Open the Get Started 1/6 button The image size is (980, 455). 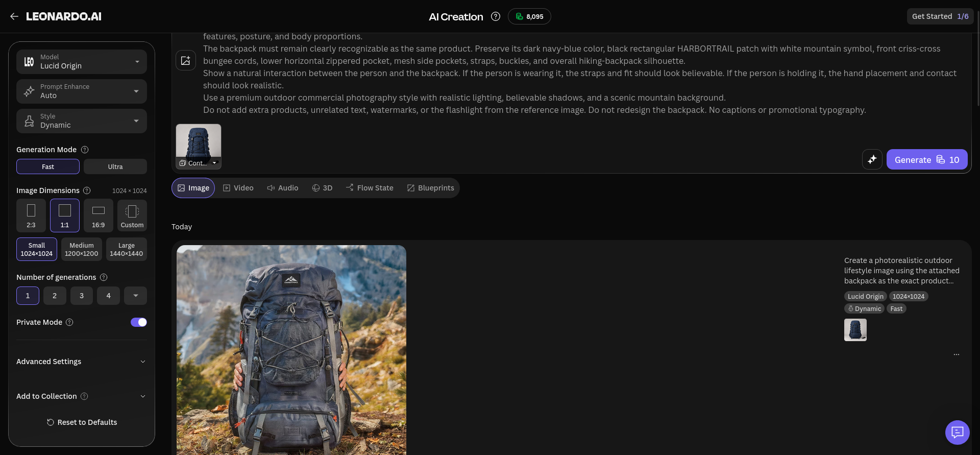[x=940, y=16]
